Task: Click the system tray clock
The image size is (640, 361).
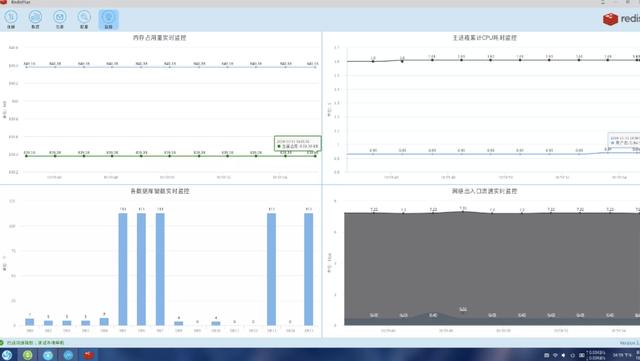Action: (x=622, y=355)
